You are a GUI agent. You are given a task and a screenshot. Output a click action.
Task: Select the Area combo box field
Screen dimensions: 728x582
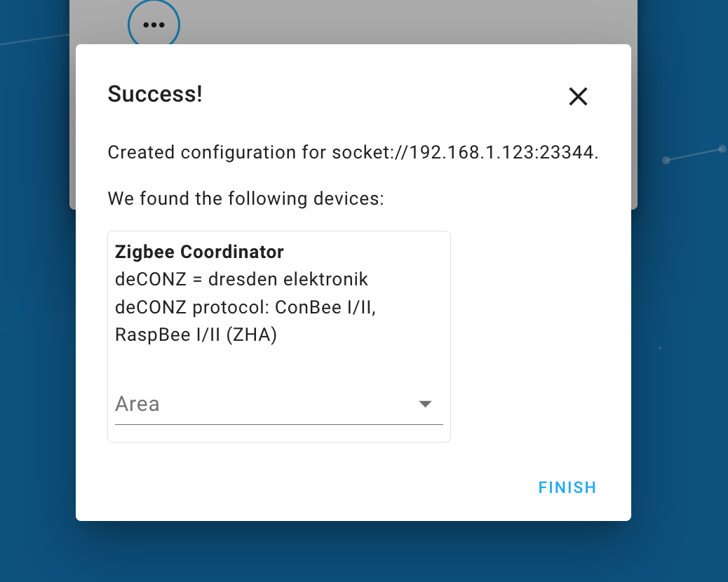pyautogui.click(x=279, y=404)
